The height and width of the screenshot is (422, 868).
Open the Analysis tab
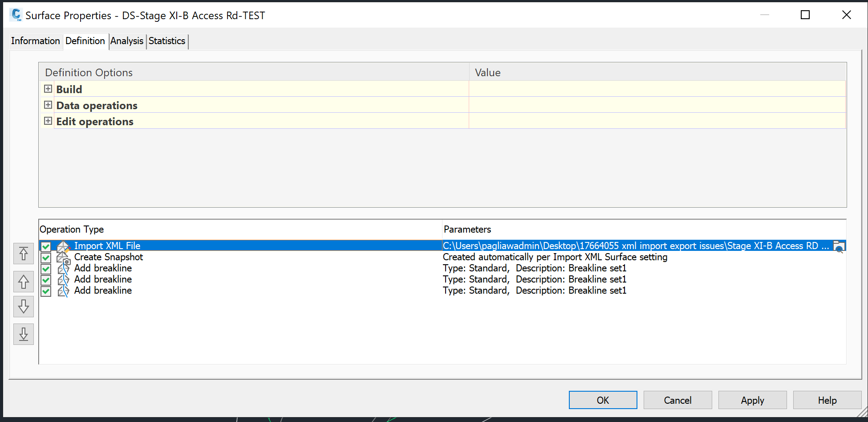[127, 41]
